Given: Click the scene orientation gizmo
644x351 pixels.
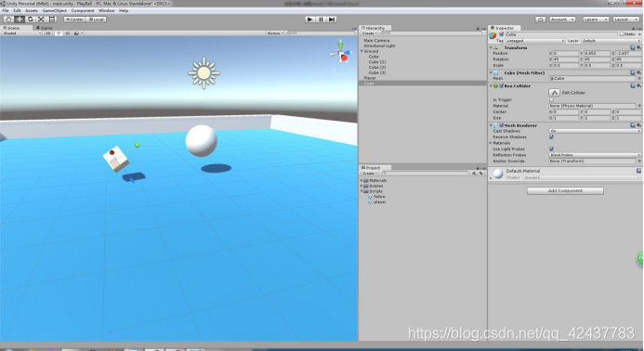Looking at the screenshot, I should tap(341, 53).
